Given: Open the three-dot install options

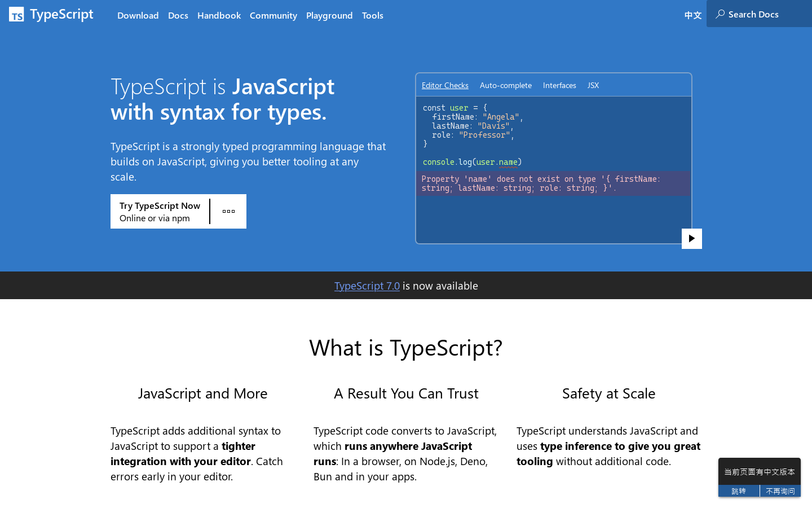Looking at the screenshot, I should (228, 212).
